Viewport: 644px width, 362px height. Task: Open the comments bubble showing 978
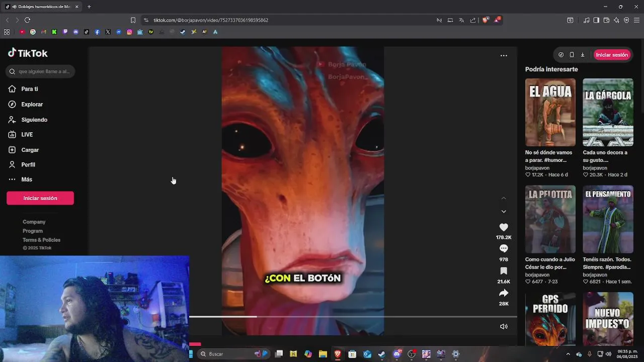(x=504, y=248)
